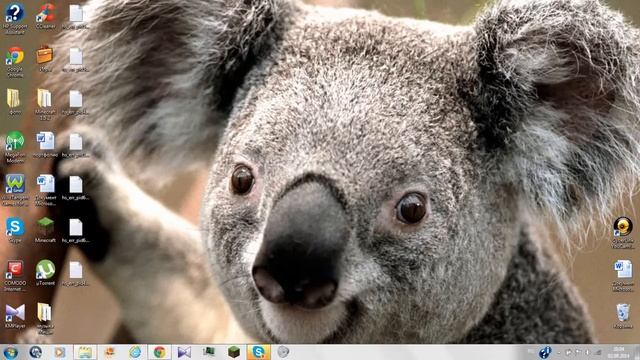Open the Word document beside MegaFon Modem

point(45,145)
